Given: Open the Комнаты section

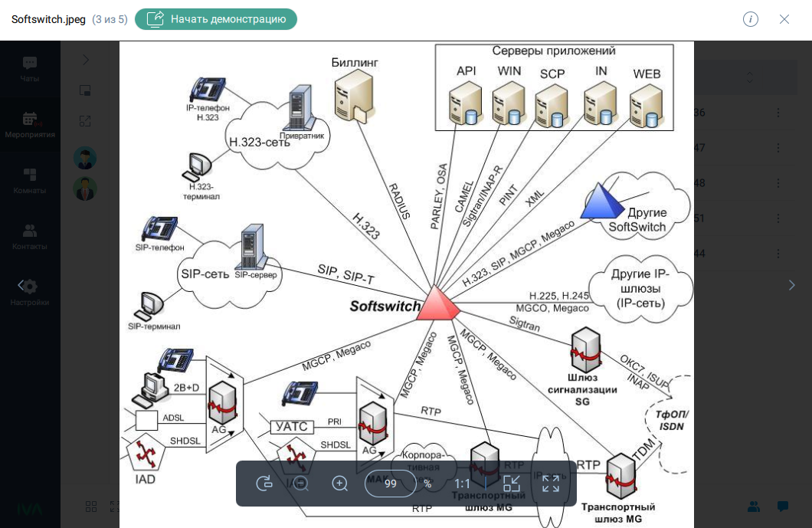Looking at the screenshot, I should click(30, 180).
